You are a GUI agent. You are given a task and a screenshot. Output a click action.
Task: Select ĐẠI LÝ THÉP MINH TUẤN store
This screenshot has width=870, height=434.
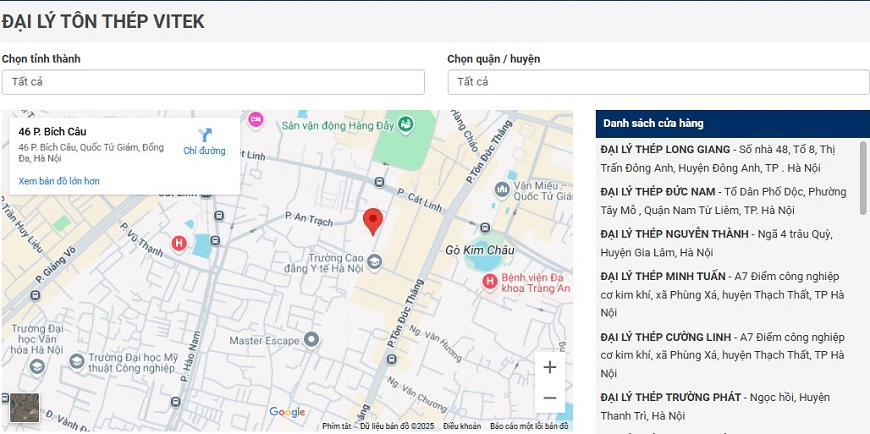tap(722, 295)
